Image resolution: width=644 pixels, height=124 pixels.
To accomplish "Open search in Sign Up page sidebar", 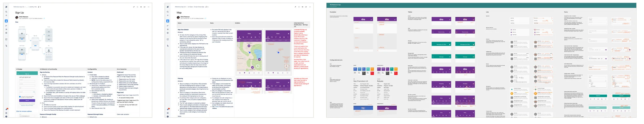I will (6, 12).
